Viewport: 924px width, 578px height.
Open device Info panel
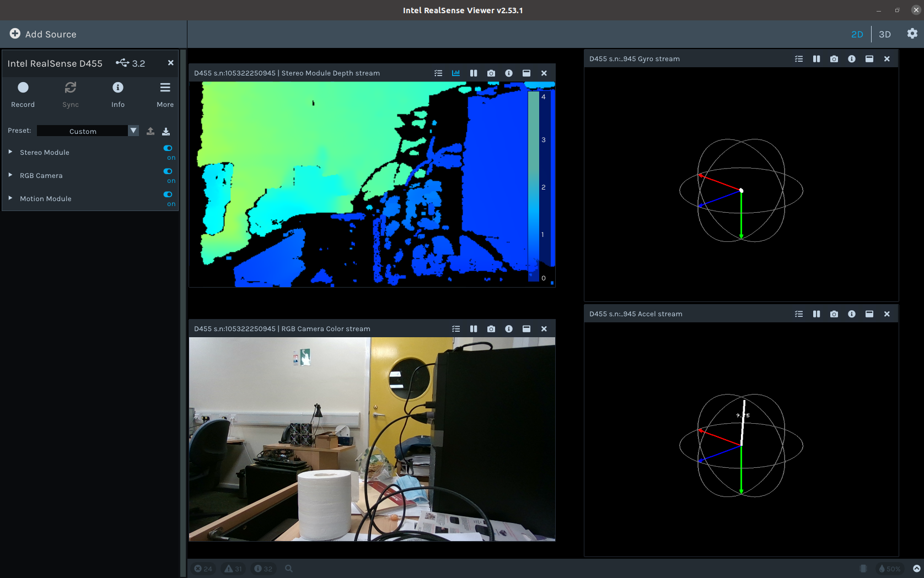pyautogui.click(x=118, y=88)
